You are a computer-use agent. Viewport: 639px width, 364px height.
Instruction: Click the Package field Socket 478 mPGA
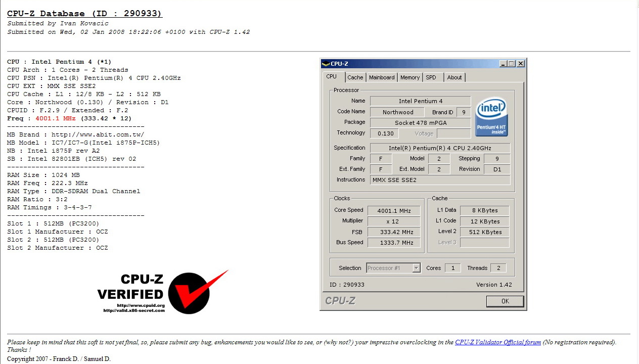coord(420,123)
